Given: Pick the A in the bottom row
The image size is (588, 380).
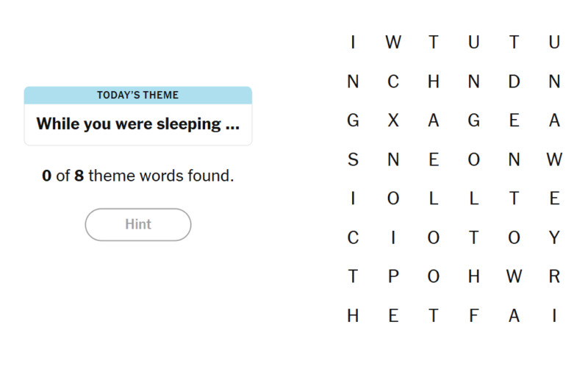Looking at the screenshot, I should pyautogui.click(x=514, y=316).
